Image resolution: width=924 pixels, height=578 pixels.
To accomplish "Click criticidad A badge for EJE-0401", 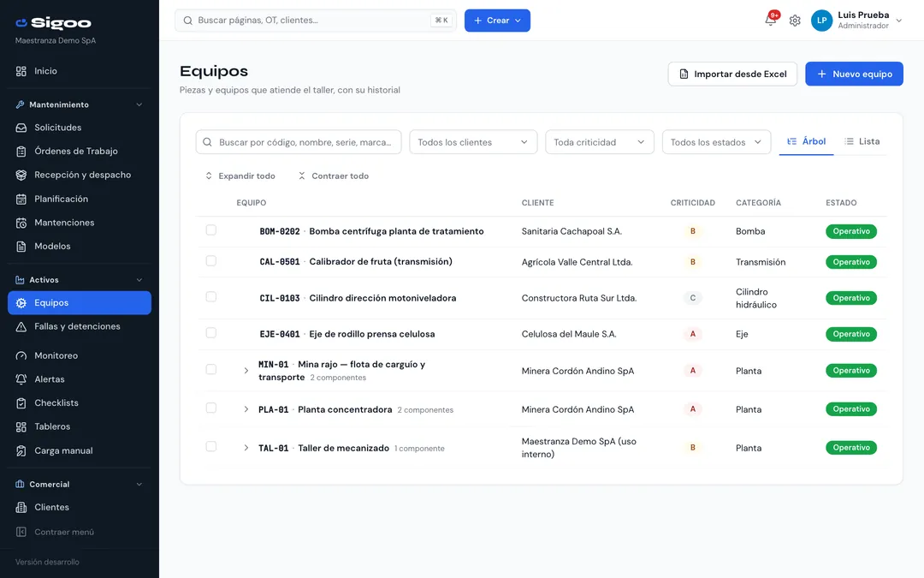I will tap(692, 335).
